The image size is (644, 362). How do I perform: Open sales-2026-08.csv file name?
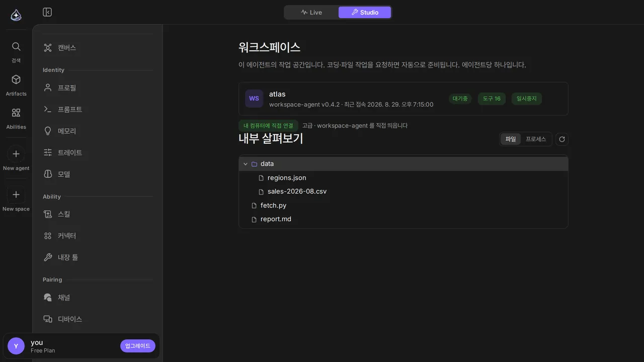point(297,192)
